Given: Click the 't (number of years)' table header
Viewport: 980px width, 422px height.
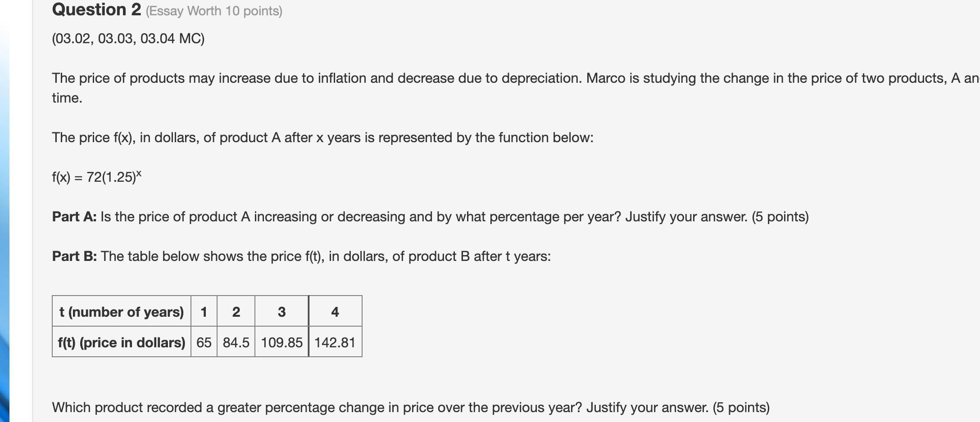Looking at the screenshot, I should tap(122, 312).
